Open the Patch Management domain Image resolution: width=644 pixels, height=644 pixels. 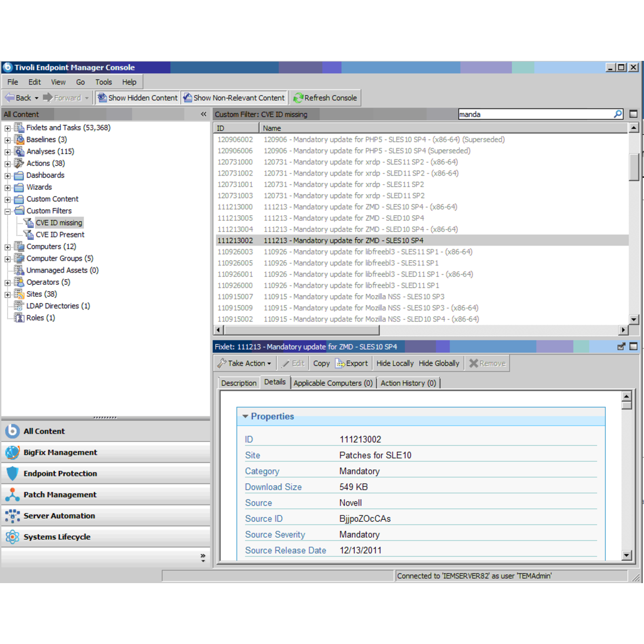60,495
